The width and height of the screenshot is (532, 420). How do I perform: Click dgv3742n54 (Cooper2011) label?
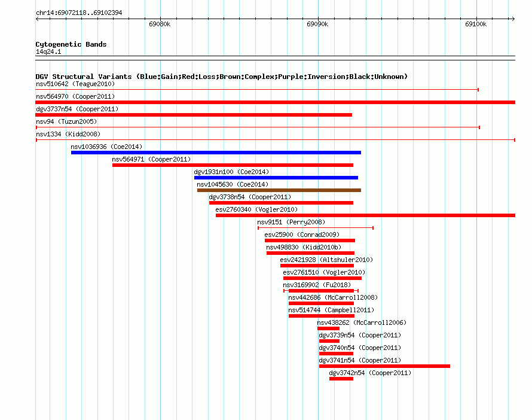pyautogui.click(x=370, y=373)
